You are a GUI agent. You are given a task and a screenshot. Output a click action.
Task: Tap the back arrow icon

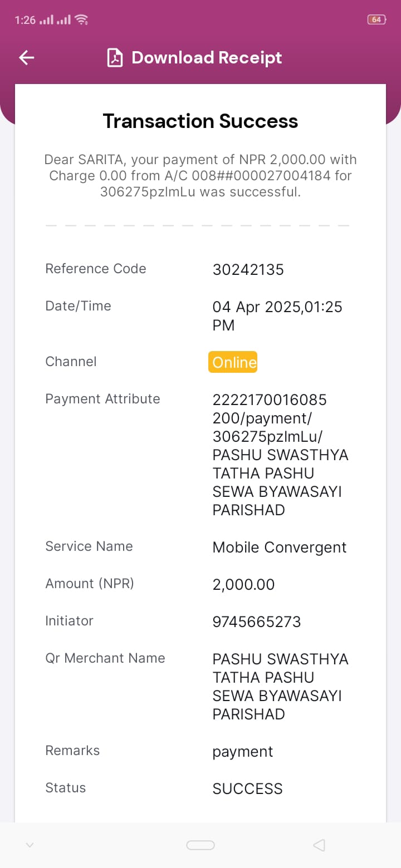27,57
